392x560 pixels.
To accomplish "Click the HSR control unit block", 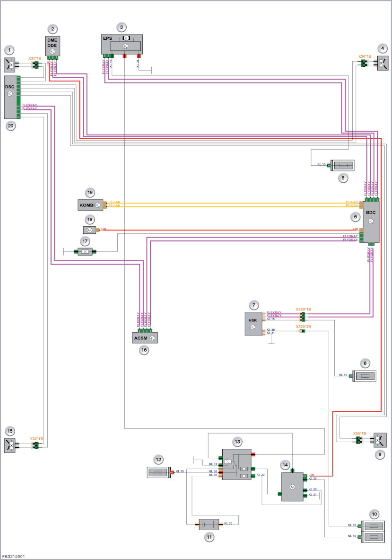I will click(253, 324).
